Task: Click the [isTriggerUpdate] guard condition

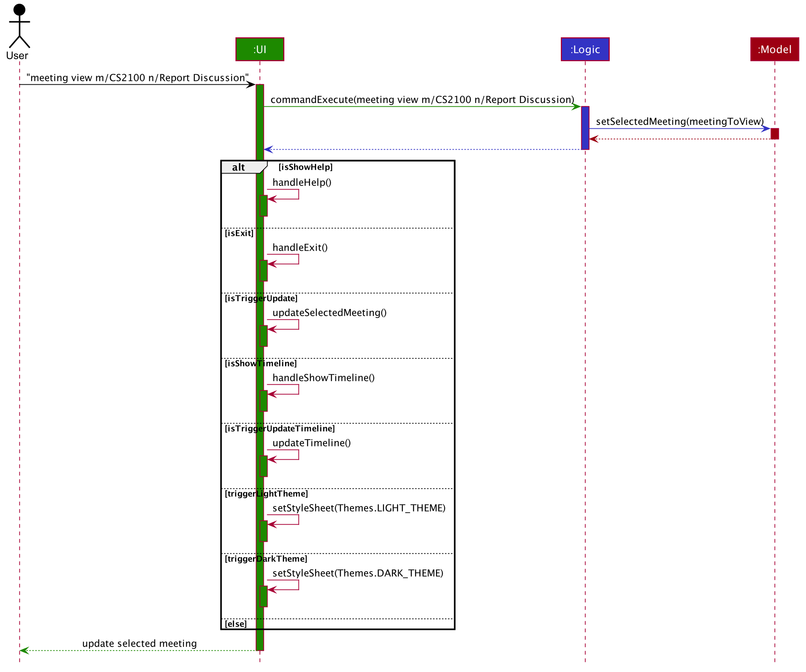Action: (x=261, y=299)
